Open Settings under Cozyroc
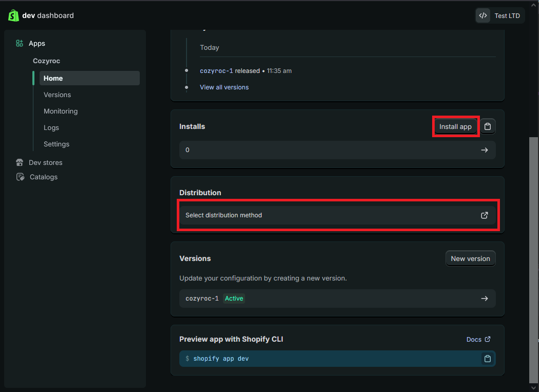Screen dimensions: 539x392 coord(57,144)
